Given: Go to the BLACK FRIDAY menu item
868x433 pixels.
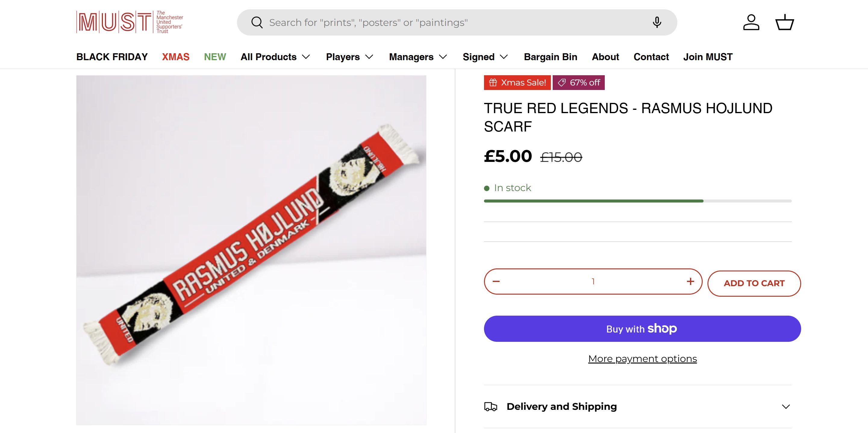Looking at the screenshot, I should (x=112, y=57).
